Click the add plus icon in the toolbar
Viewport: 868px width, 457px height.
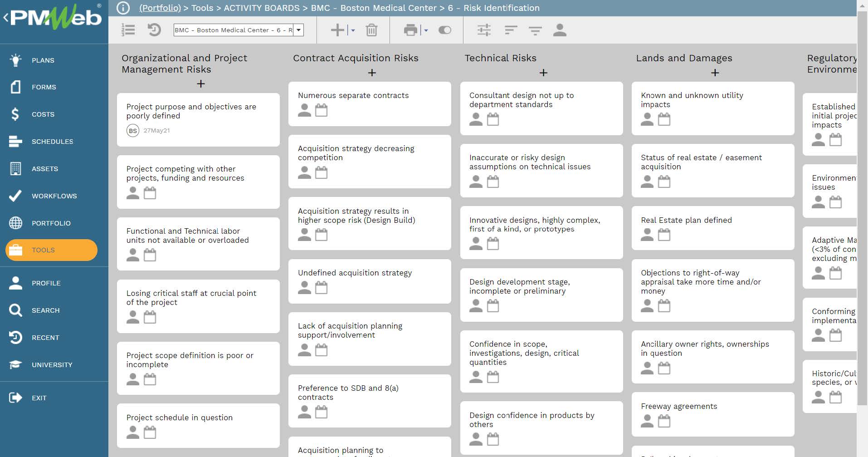coord(337,30)
